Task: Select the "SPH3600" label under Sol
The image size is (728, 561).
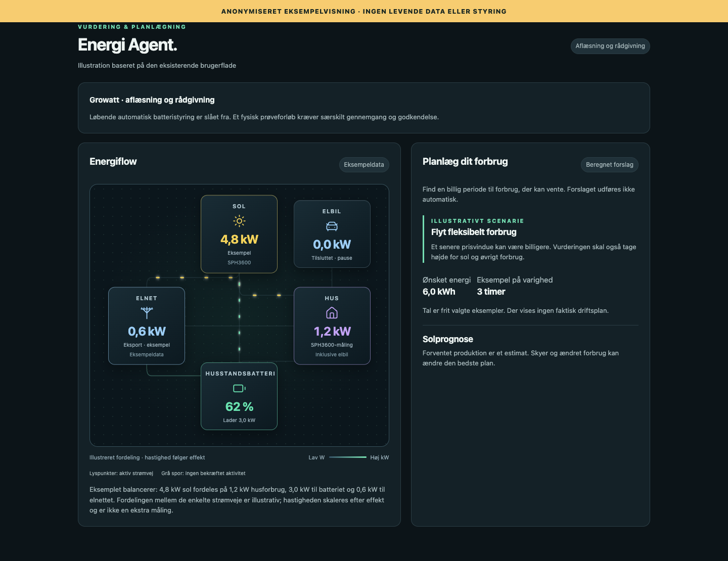Action: click(x=239, y=263)
